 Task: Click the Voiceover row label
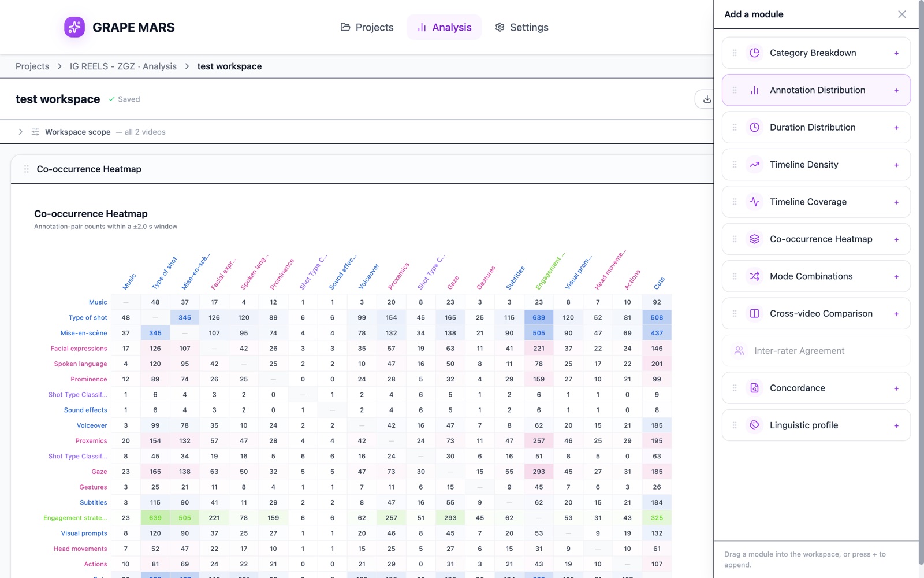pos(92,425)
